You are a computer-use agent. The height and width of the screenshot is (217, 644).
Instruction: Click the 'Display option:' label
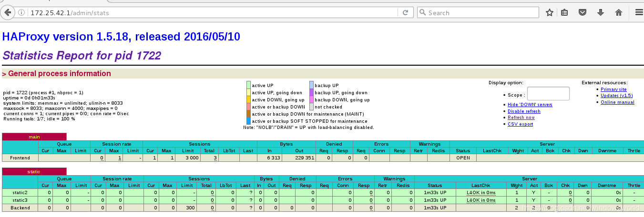tap(506, 83)
